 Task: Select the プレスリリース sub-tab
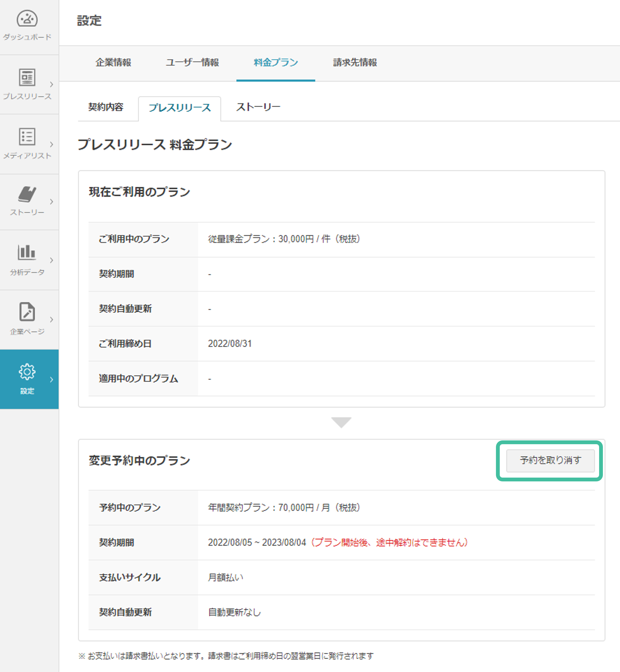(179, 108)
